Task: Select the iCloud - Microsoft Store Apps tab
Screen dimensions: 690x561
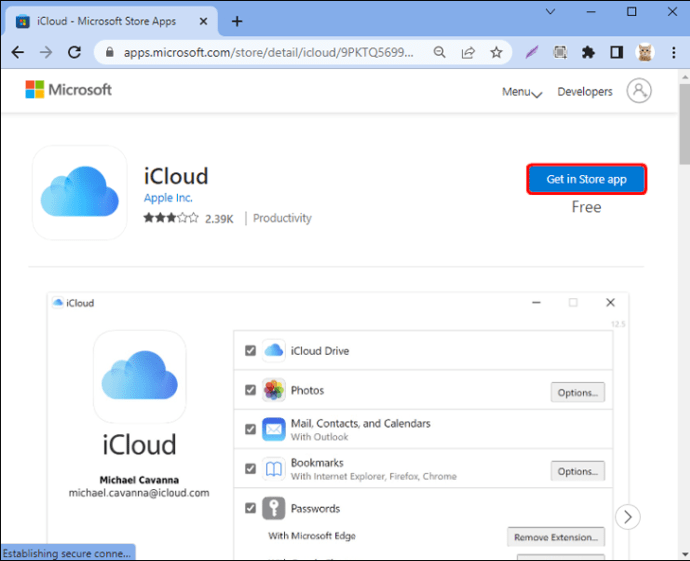Action: coord(111,21)
